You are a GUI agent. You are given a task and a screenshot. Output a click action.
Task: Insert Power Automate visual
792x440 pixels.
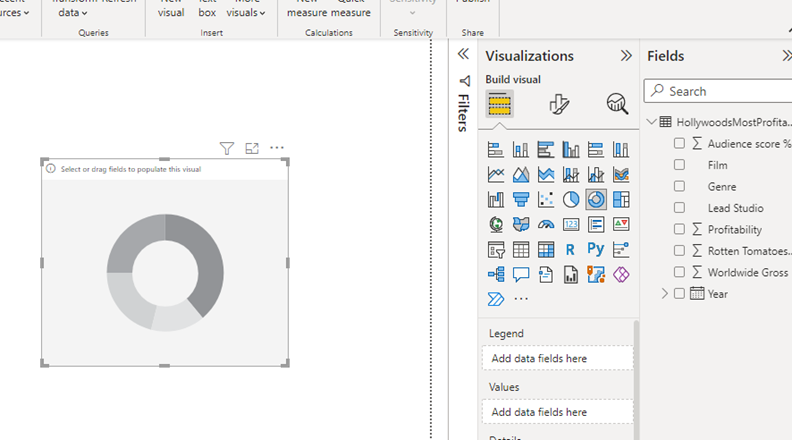pyautogui.click(x=496, y=299)
